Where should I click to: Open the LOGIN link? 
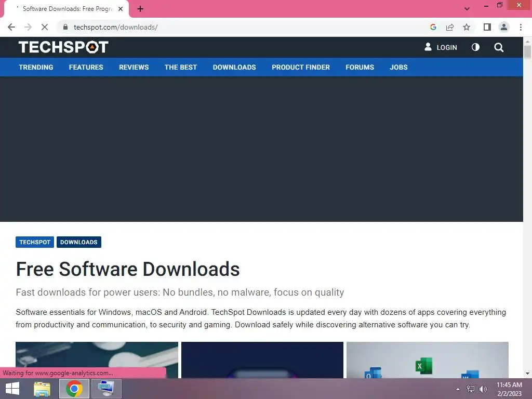[x=446, y=47]
